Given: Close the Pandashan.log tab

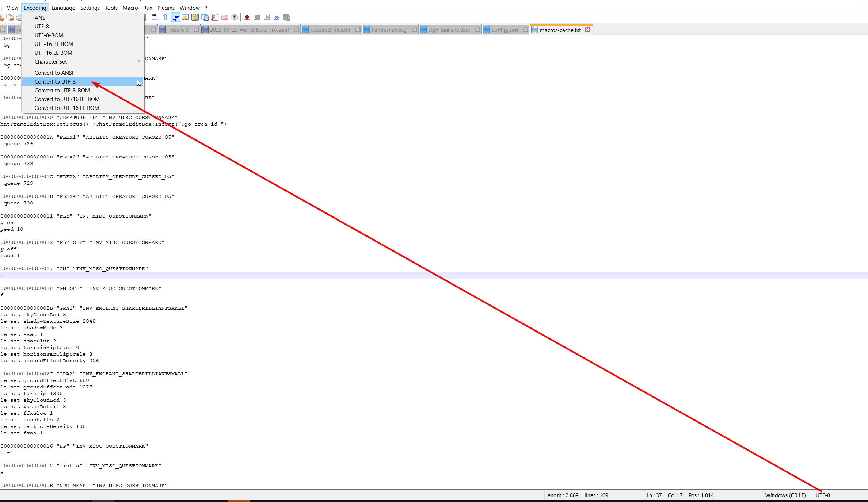Looking at the screenshot, I should 414,30.
